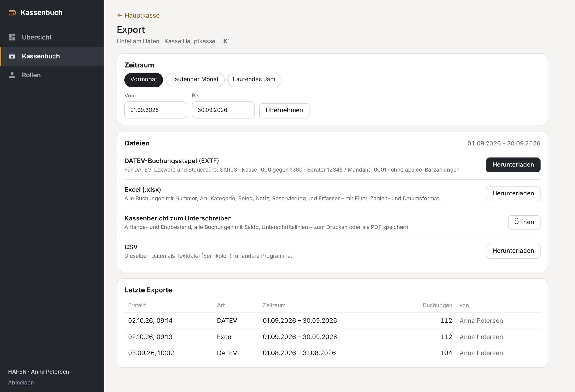Click the Excel entry in Art column
This screenshot has width=575, height=392.
[x=225, y=337]
